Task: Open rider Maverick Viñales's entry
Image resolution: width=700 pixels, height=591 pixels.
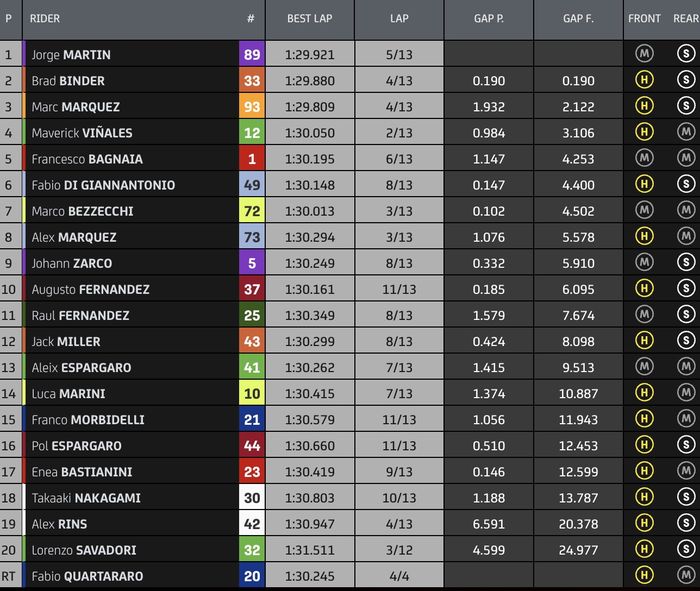Action: 82,133
